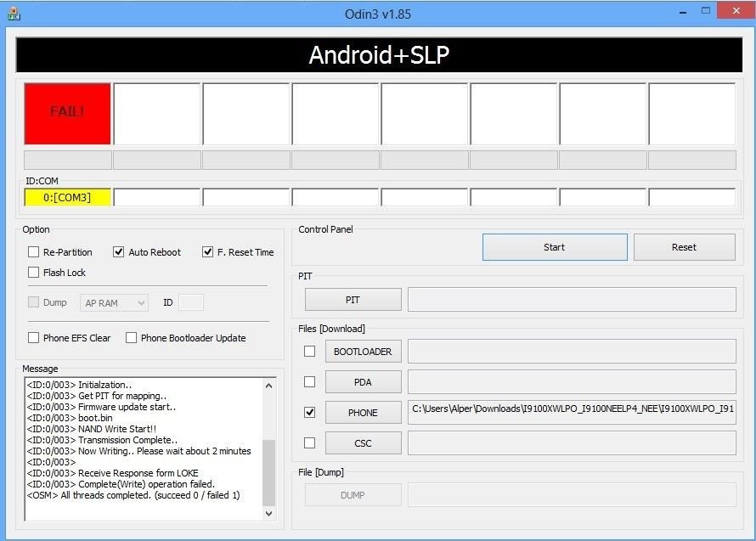
Task: Click the Message log down arrow
Action: [269, 514]
